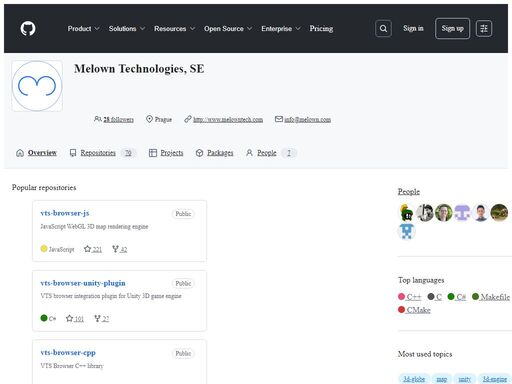Screen dimensions: 512x384
Task: Switch to the Repositories tab
Action: point(102,153)
